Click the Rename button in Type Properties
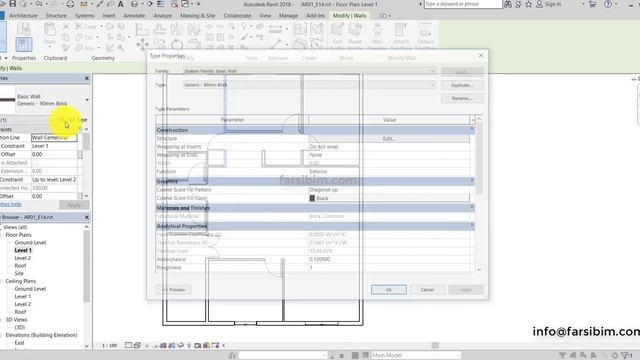The width and height of the screenshot is (640, 360). pyautogui.click(x=462, y=98)
